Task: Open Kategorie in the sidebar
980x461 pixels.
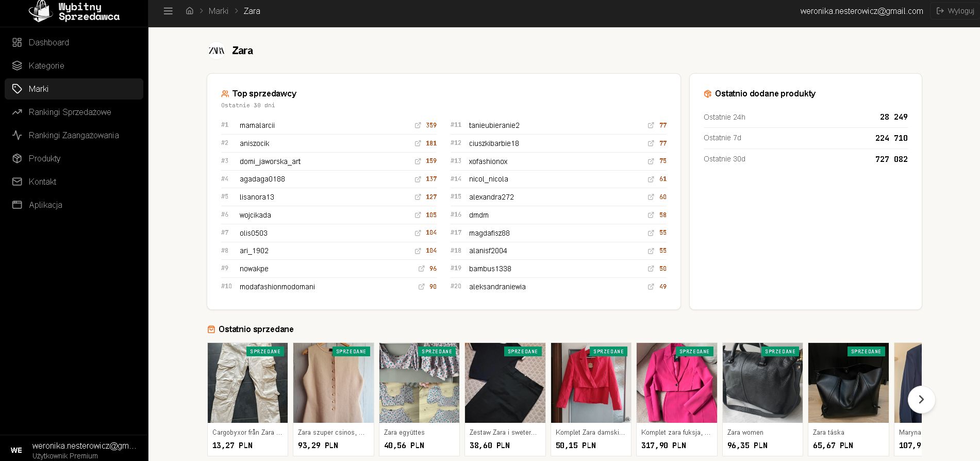Action: (x=74, y=65)
